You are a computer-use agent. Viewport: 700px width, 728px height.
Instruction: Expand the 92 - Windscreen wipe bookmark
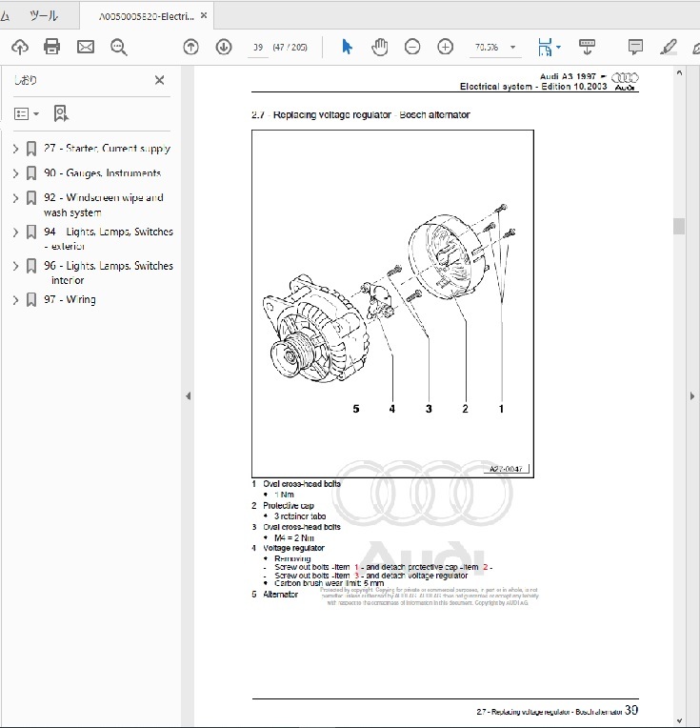[16, 198]
